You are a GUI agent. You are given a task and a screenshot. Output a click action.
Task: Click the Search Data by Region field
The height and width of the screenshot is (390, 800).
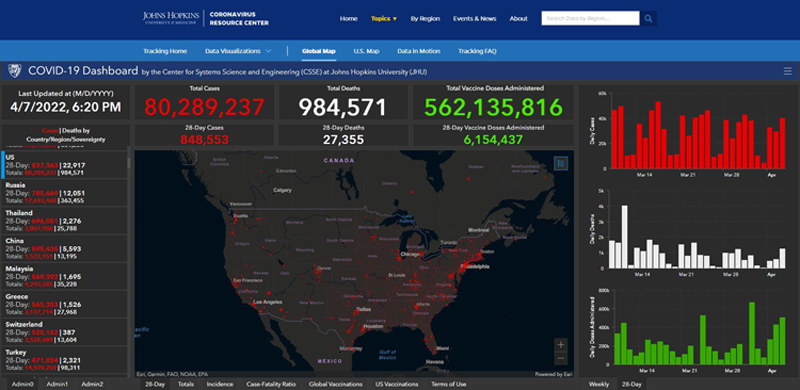pyautogui.click(x=590, y=18)
